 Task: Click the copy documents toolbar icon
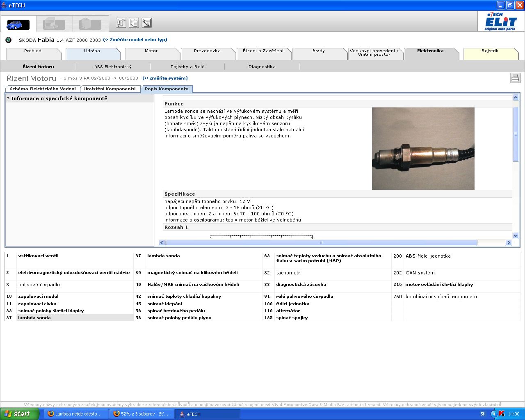click(x=134, y=23)
